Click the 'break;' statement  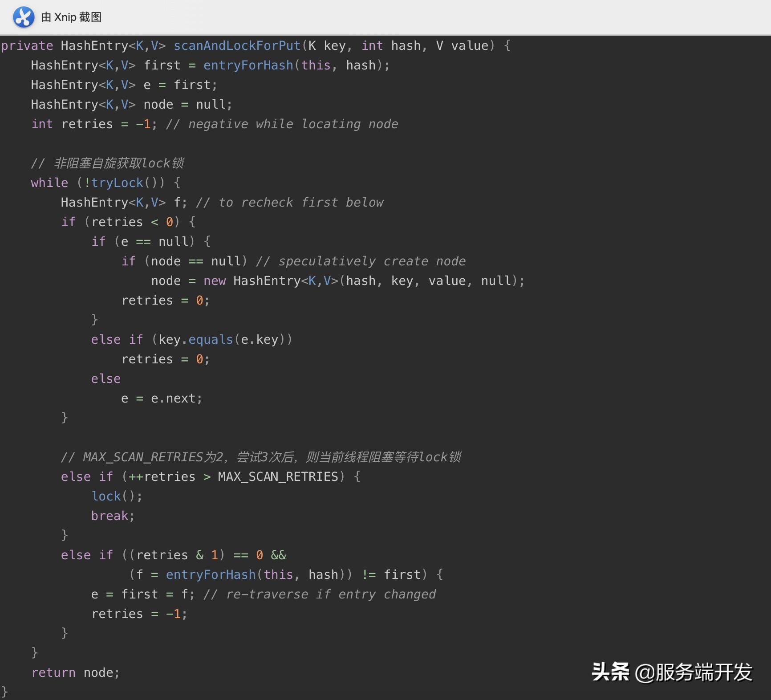113,516
